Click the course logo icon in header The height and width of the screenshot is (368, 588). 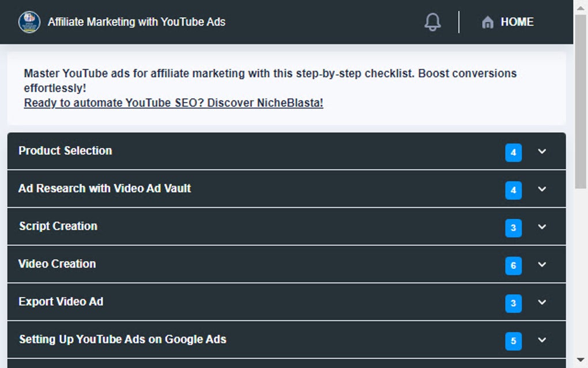point(29,22)
